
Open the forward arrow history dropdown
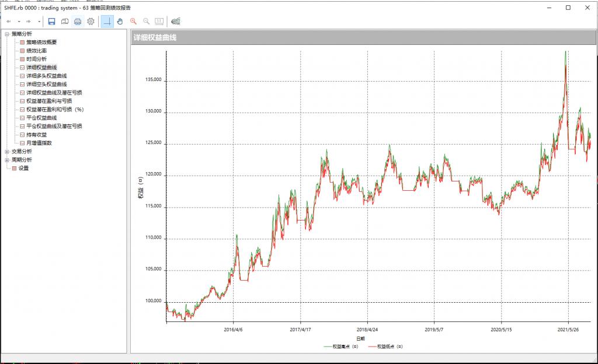[x=39, y=22]
